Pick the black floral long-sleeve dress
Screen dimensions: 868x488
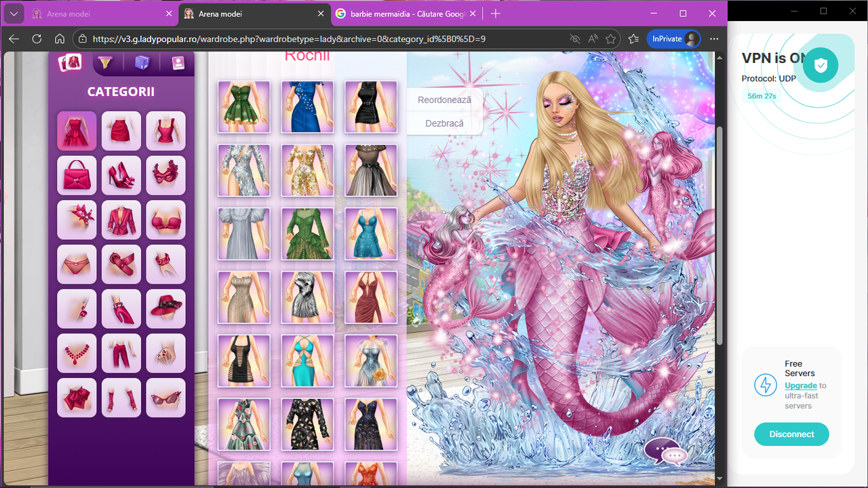click(308, 425)
